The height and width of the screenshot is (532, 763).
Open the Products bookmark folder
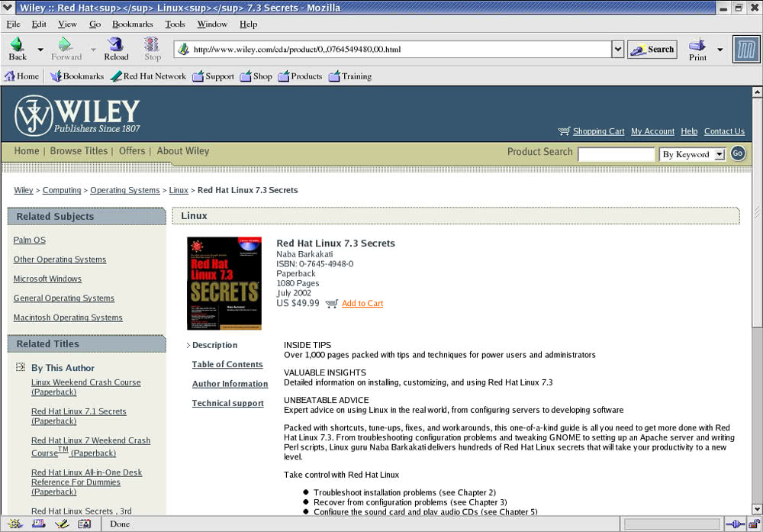pos(300,76)
